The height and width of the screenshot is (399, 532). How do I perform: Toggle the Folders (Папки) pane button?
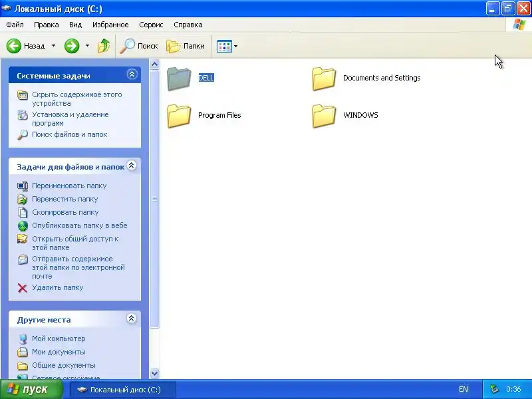pos(186,46)
